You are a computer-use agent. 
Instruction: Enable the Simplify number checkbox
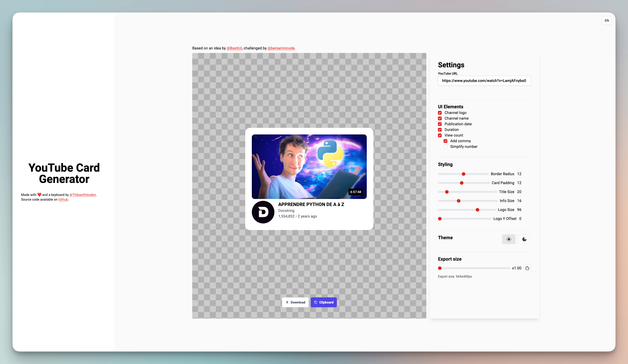tap(445, 146)
